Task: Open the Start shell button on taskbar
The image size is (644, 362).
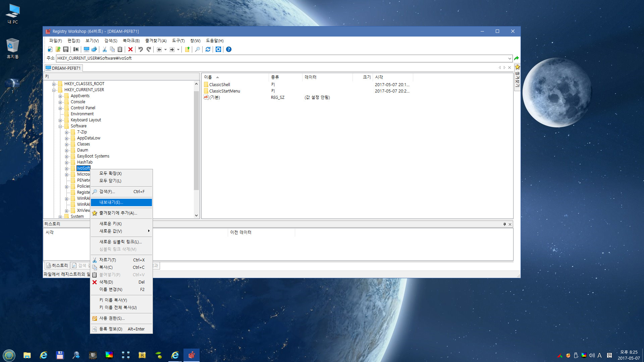Action: [x=9, y=355]
